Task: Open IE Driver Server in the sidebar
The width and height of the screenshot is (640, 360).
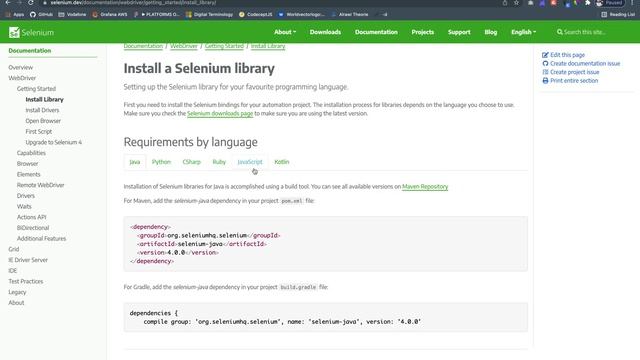Action: [28, 260]
